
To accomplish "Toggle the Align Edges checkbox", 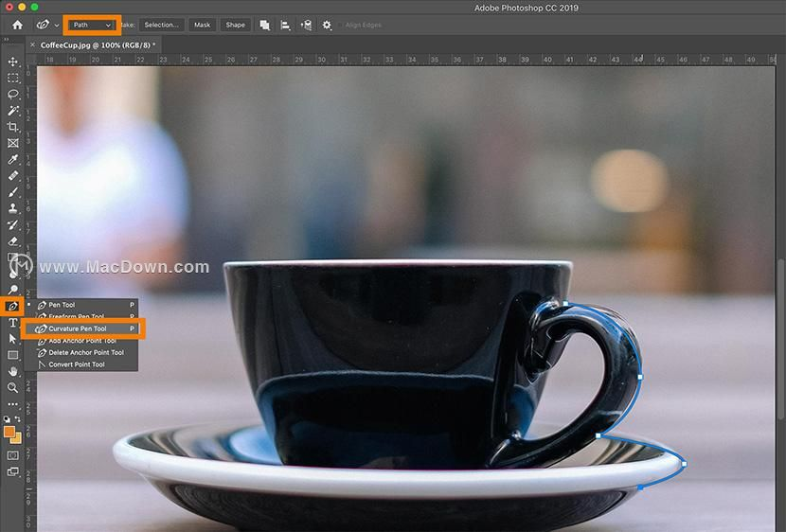I will 341,25.
